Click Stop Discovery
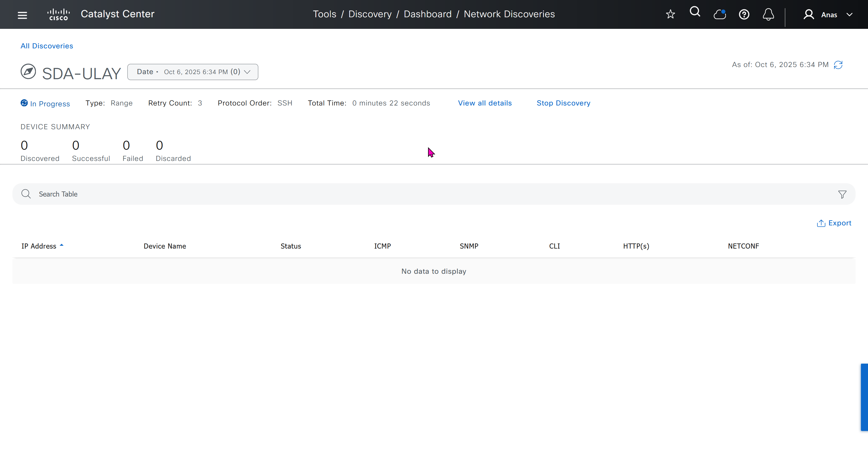 pos(563,103)
